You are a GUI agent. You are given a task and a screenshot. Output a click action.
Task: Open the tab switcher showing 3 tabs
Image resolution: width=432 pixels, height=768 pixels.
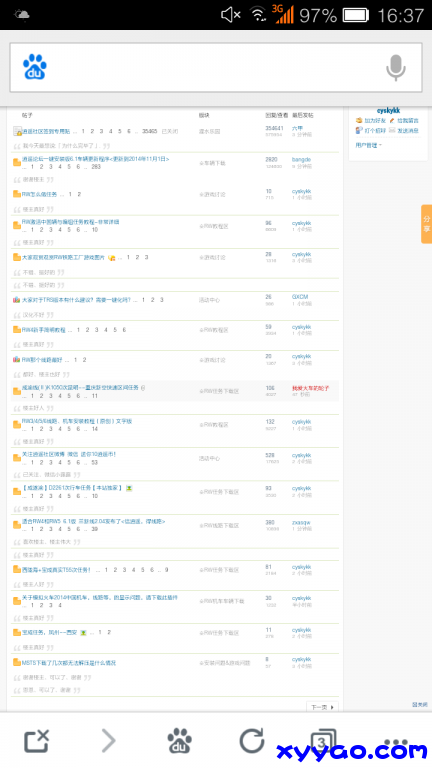click(323, 741)
